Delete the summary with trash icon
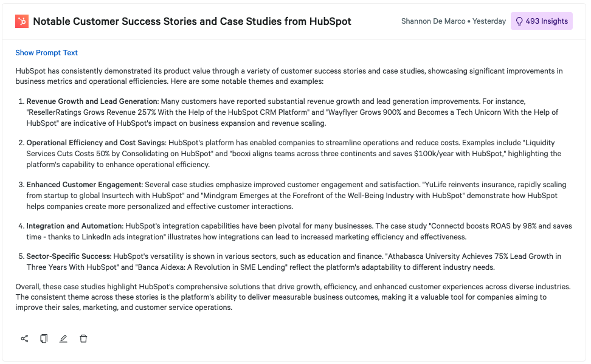591x364 pixels. [x=83, y=338]
